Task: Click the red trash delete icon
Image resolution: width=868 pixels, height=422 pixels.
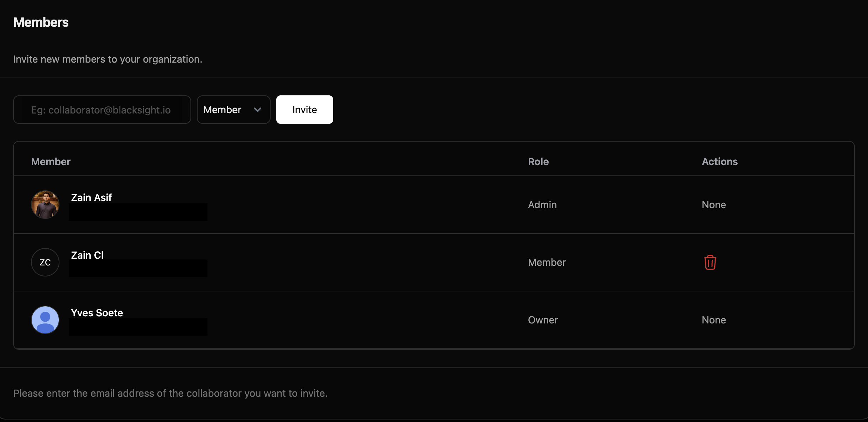Action: [710, 262]
